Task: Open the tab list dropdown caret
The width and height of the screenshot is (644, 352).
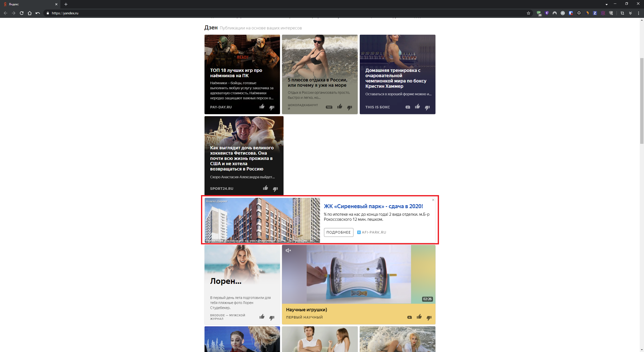Action: (606, 4)
